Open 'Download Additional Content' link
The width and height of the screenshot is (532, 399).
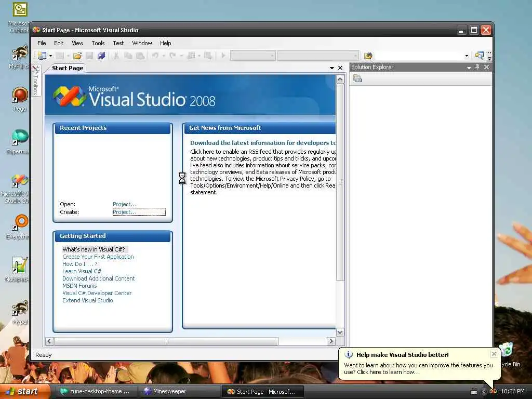pyautogui.click(x=98, y=278)
